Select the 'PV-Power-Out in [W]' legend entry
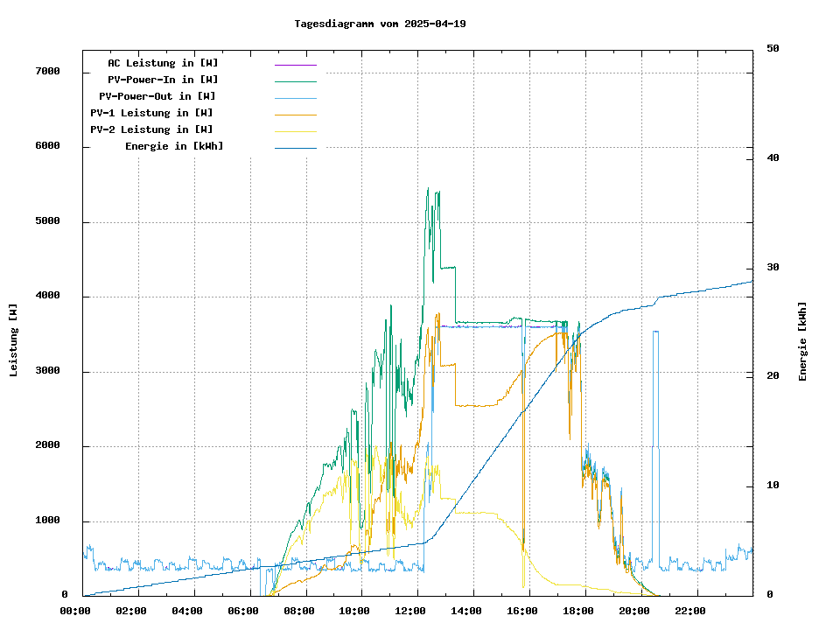The height and width of the screenshot is (630, 840). [x=157, y=96]
